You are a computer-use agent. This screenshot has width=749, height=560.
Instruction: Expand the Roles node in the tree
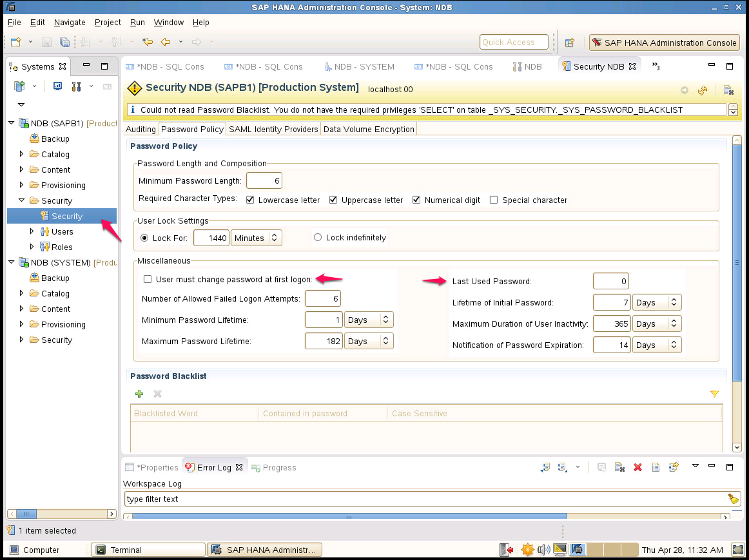point(32,247)
